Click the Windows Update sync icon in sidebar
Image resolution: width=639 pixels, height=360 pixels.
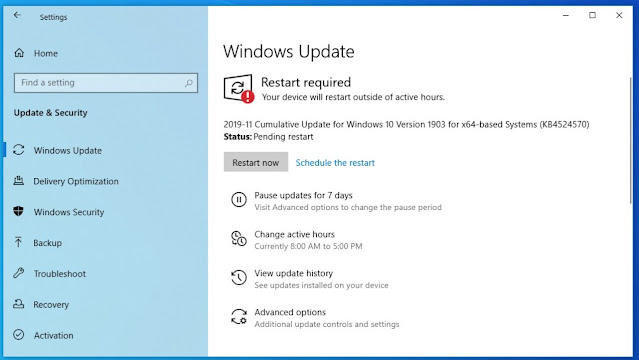pos(19,150)
